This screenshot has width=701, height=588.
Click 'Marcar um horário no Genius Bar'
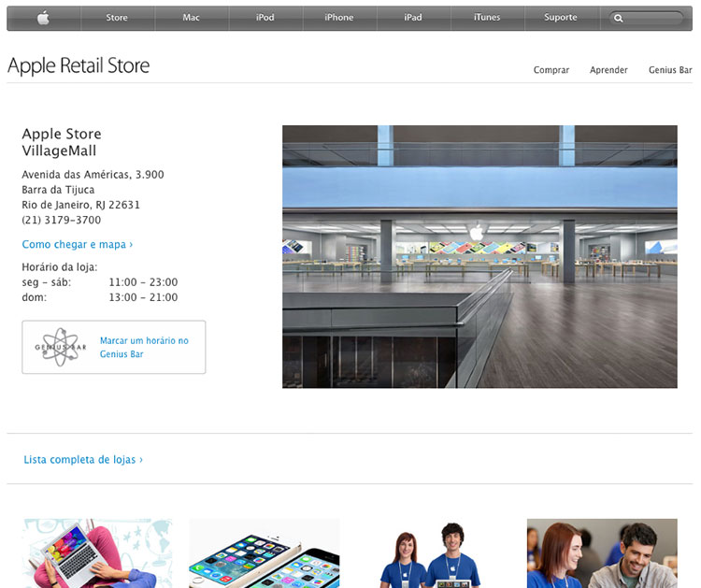[x=144, y=348]
